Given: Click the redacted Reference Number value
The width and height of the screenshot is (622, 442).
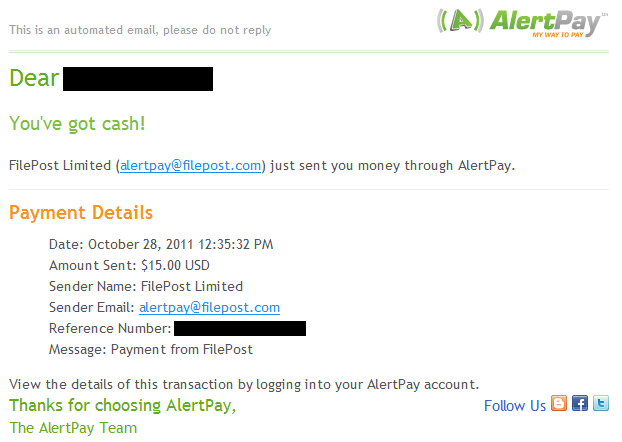Looking at the screenshot, I should pos(240,328).
